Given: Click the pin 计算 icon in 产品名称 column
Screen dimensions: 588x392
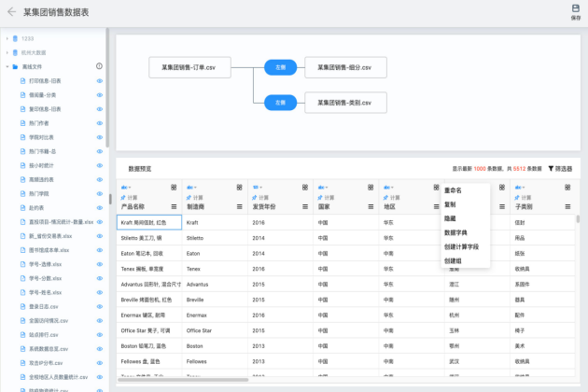Looking at the screenshot, I should coord(123,198).
